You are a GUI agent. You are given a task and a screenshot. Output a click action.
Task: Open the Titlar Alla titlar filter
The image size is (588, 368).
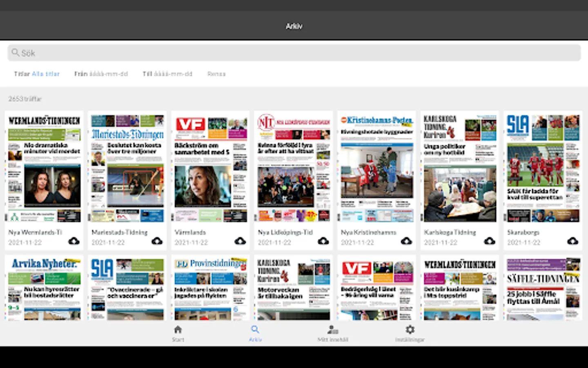click(37, 74)
